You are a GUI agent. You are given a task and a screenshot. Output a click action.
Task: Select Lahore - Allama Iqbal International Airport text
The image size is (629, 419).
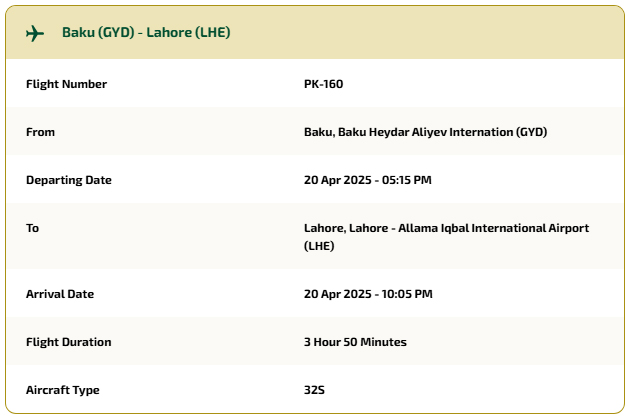pos(469,228)
